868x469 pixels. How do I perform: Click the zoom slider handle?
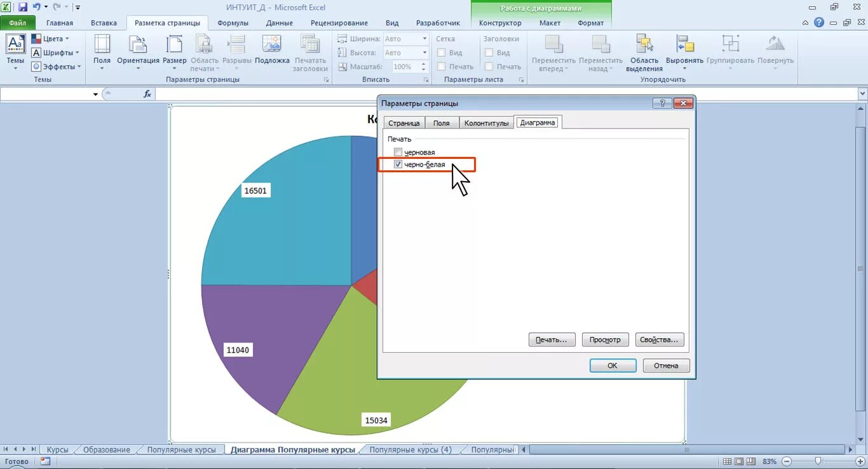(x=818, y=461)
